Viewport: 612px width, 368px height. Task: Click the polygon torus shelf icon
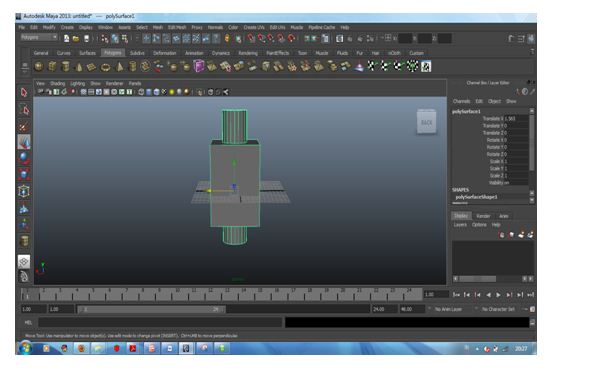[x=105, y=67]
